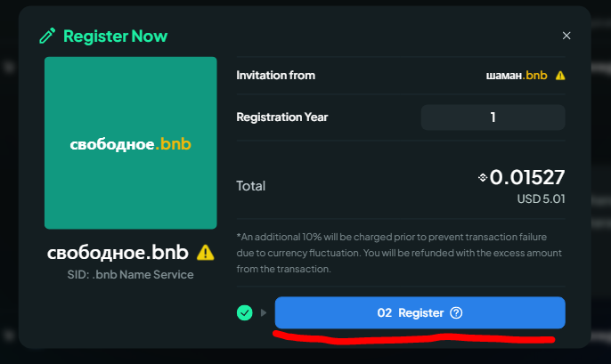Focus the Registration Year input field
Screen dimensions: 611x364
coord(493,117)
